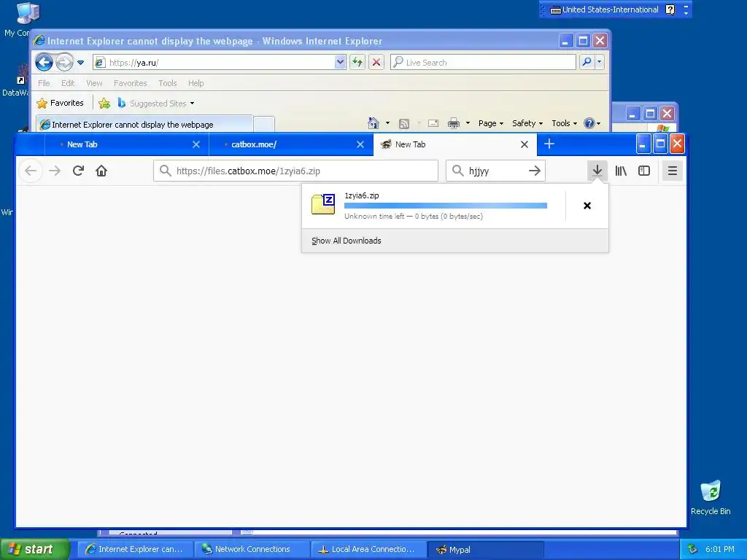Open the IE Safety command menu
The height and width of the screenshot is (560, 747).
(x=527, y=123)
